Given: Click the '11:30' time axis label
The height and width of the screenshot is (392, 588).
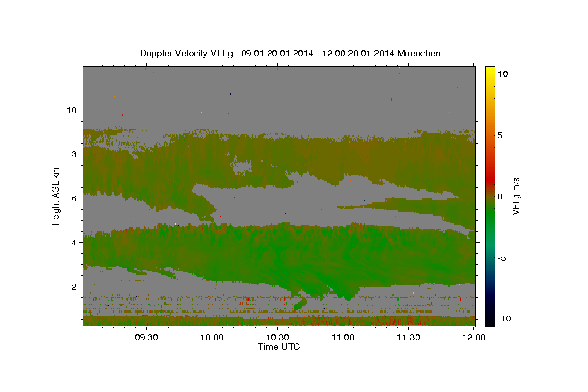Looking at the screenshot, I should click(409, 337).
